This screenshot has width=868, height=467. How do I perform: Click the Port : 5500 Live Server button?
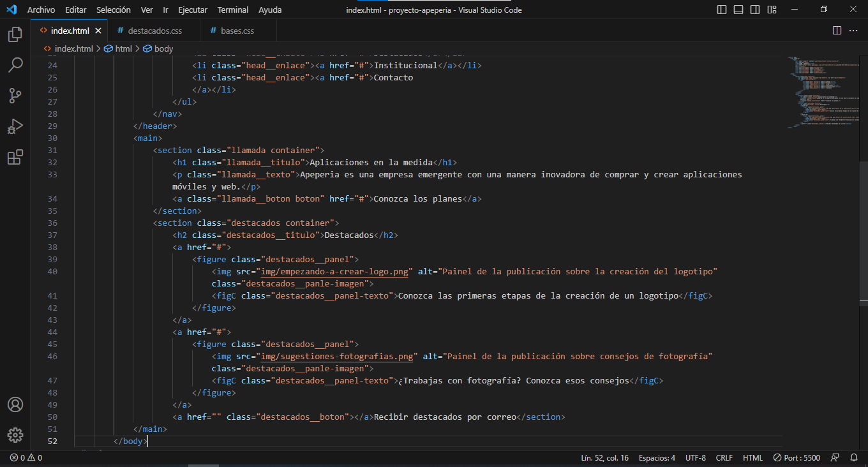797,457
